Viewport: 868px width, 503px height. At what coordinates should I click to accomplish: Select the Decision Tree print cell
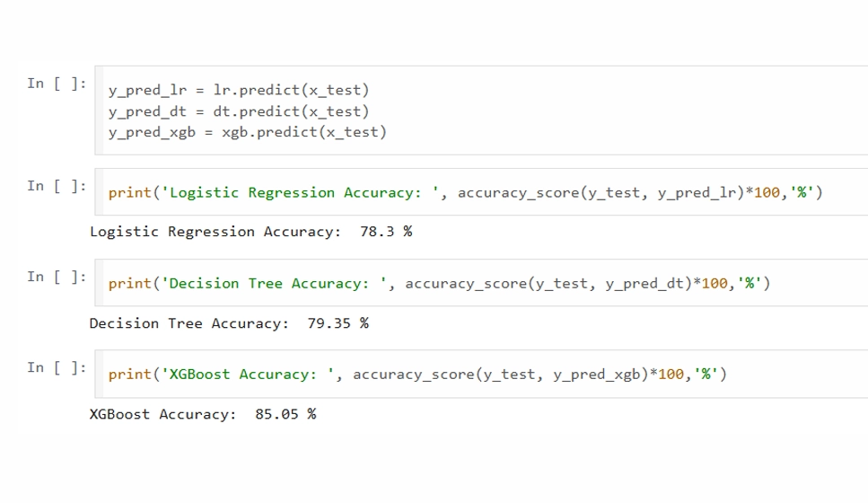[482, 283]
